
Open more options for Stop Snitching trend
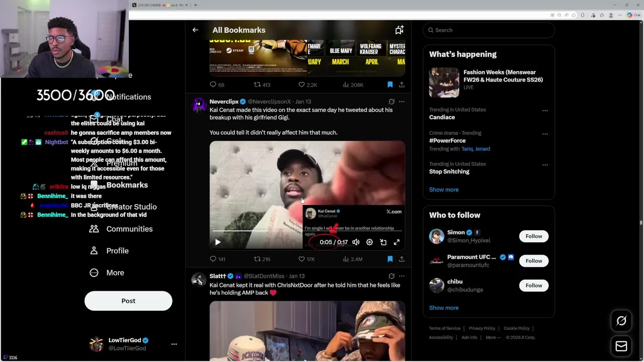pyautogui.click(x=545, y=165)
